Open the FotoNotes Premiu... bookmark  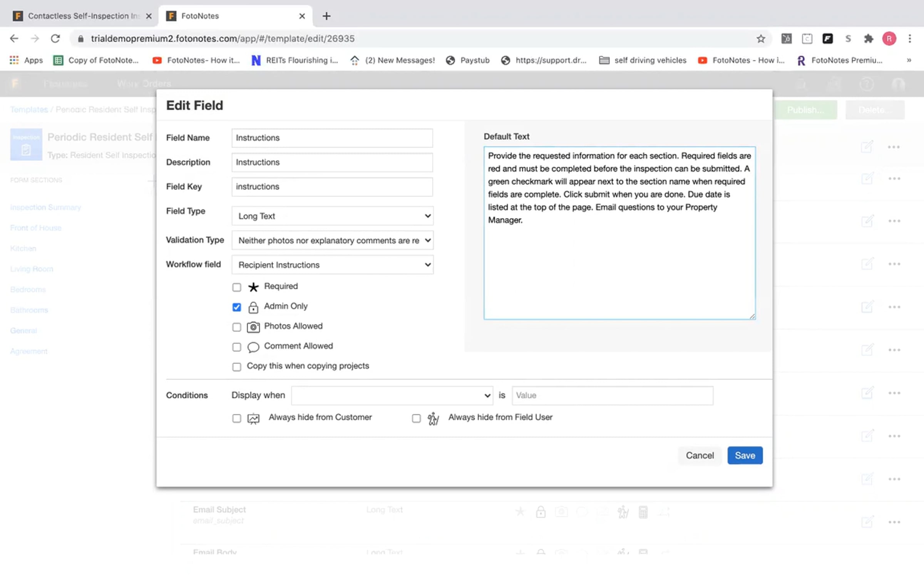840,60
